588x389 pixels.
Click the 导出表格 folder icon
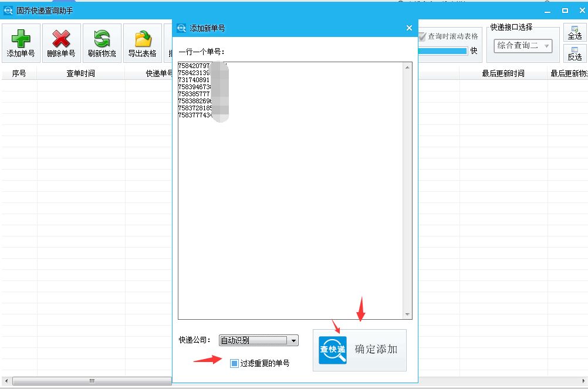point(143,38)
